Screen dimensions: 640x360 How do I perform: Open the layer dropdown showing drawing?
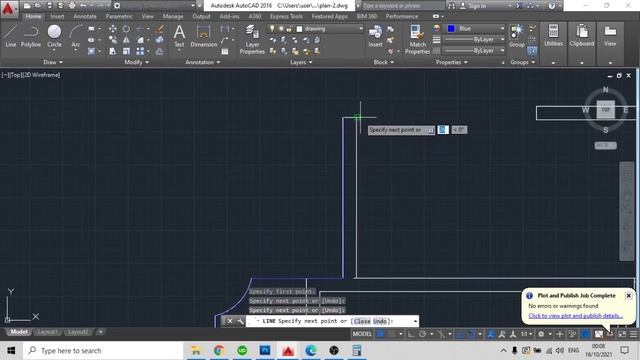click(315, 29)
